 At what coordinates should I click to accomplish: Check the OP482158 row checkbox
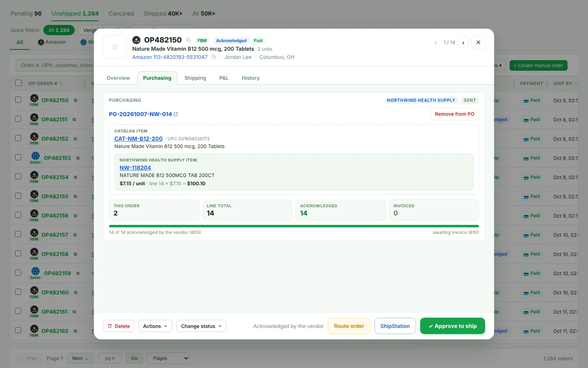pos(18,254)
